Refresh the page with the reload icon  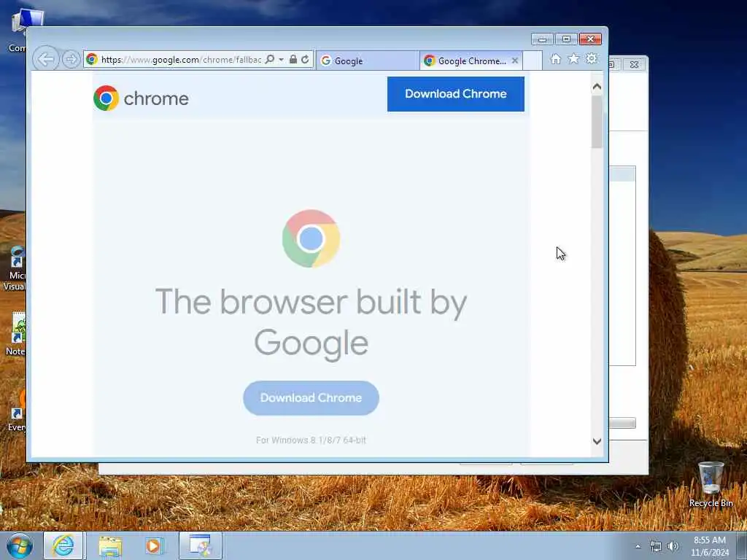pyautogui.click(x=305, y=60)
